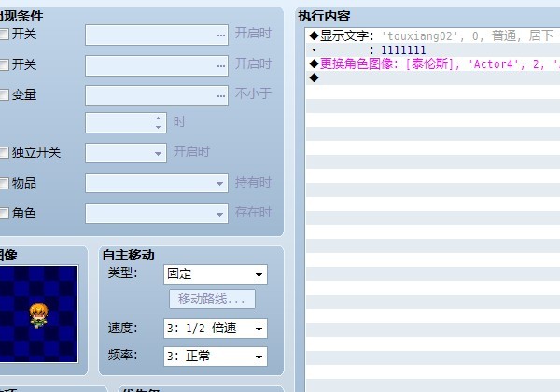Open first 开关 selector ellipsis field
This screenshot has height=392, width=560.
click(157, 35)
